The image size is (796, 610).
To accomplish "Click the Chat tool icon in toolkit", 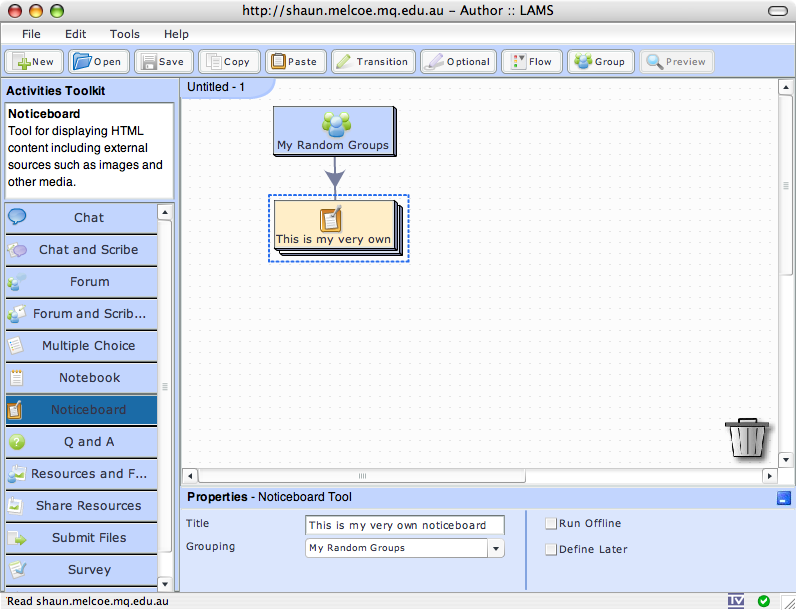I will point(18,217).
